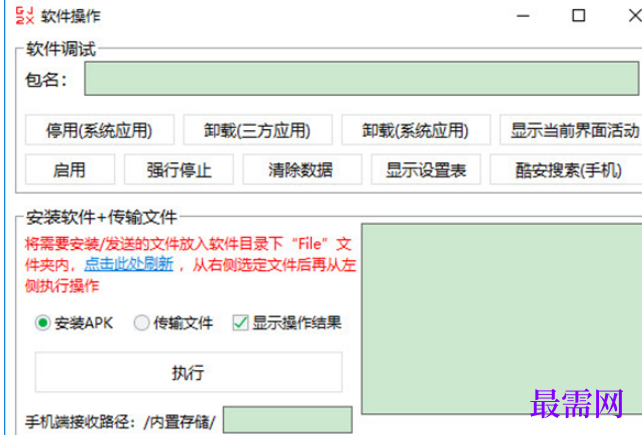This screenshot has width=642, height=435.
Task: Click the 软件调试 group label
Action: (61, 49)
